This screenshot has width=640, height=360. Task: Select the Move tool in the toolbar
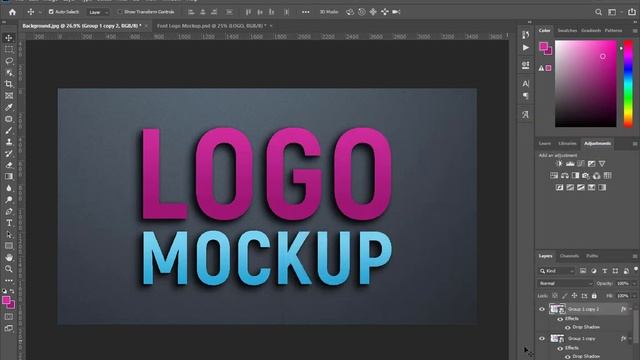tap(9, 38)
